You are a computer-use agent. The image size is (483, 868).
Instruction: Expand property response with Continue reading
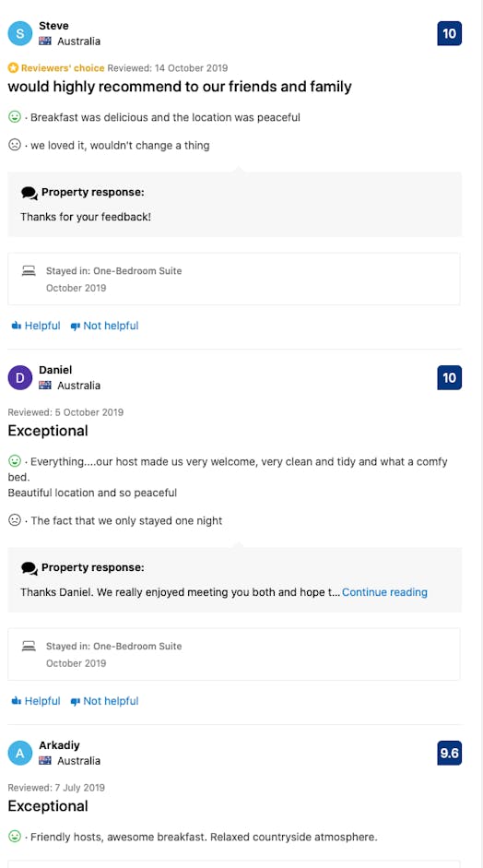(384, 592)
